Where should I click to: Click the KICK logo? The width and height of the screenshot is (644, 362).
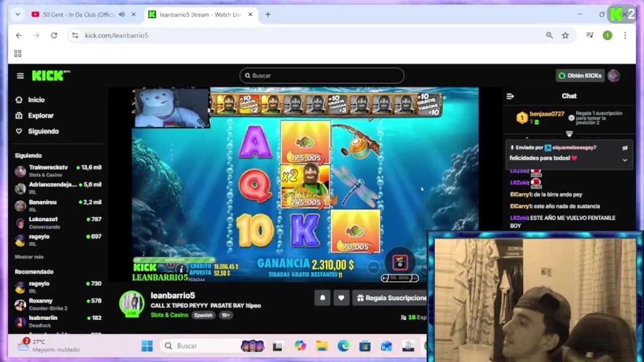click(50, 75)
